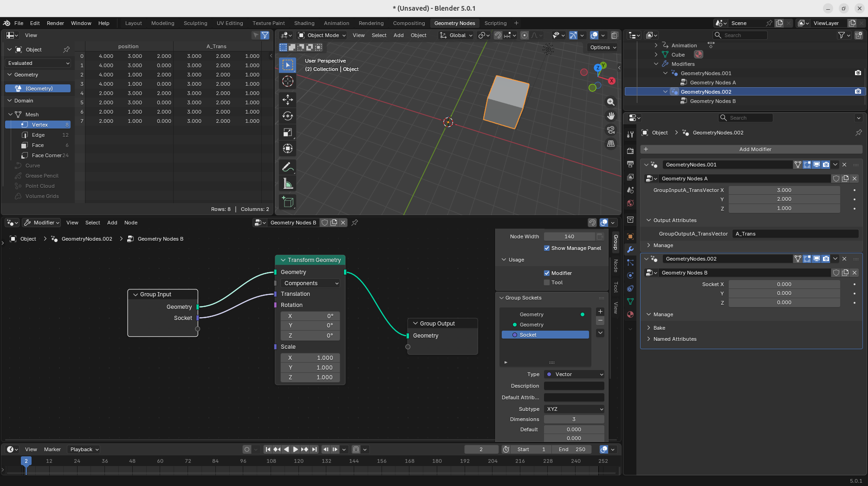Image resolution: width=868 pixels, height=486 pixels.
Task: Click the zoom magnifier icon in viewport
Action: [611, 102]
